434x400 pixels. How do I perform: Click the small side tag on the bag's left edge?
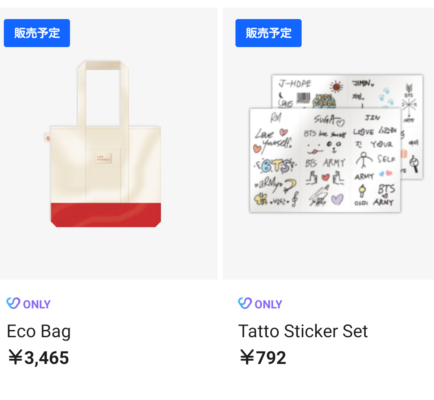click(x=47, y=137)
